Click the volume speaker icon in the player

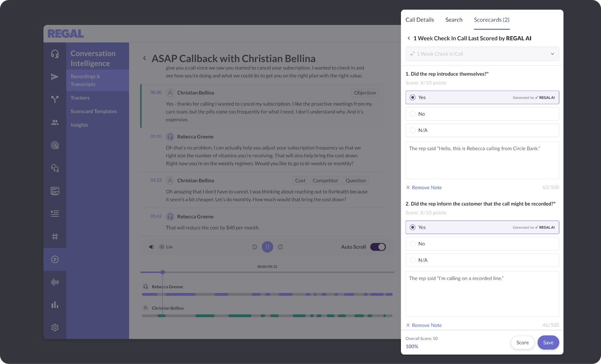[x=151, y=247]
